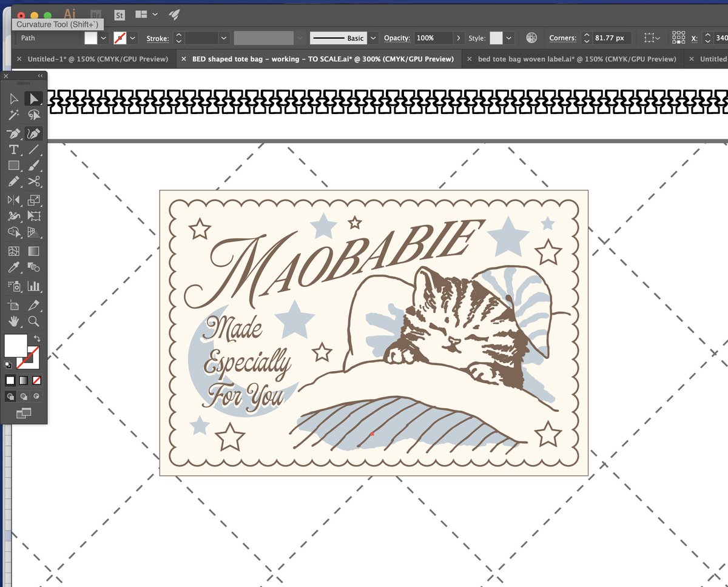Screen dimensions: 728x587
Task: Activate the Pen tool
Action: (x=13, y=134)
